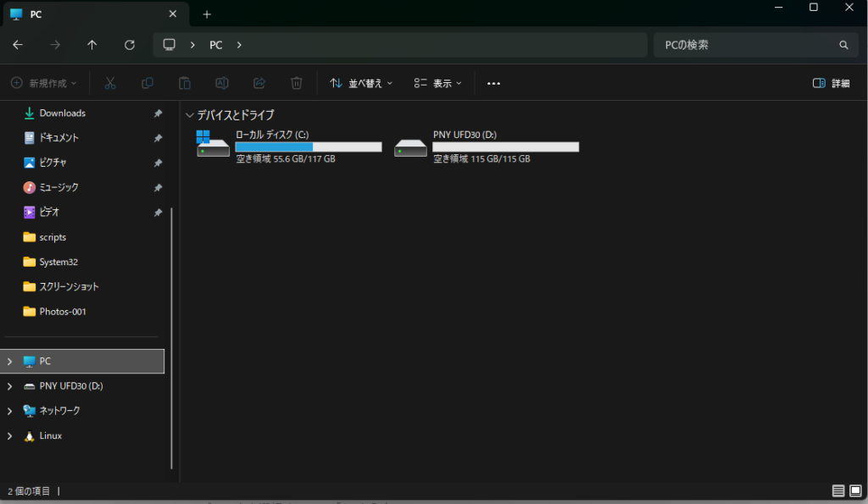The image size is (868, 504).
Task: Click the Paste clipboard icon
Action: click(x=184, y=83)
